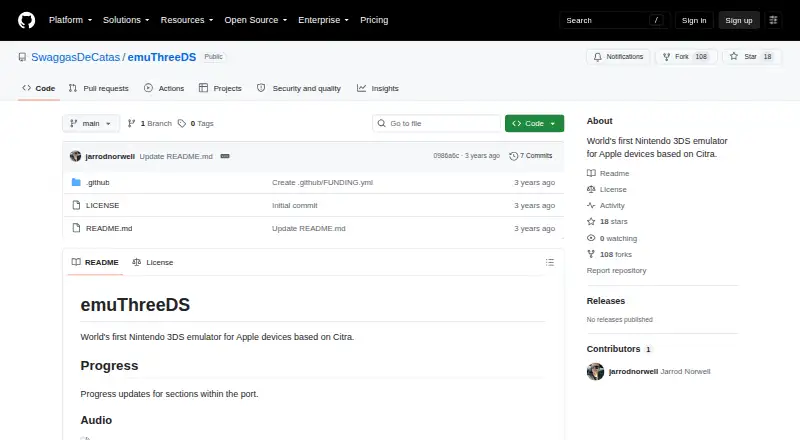This screenshot has height=440, width=800.
Task: Open the jarrodnorwell contributor link
Action: (633, 372)
